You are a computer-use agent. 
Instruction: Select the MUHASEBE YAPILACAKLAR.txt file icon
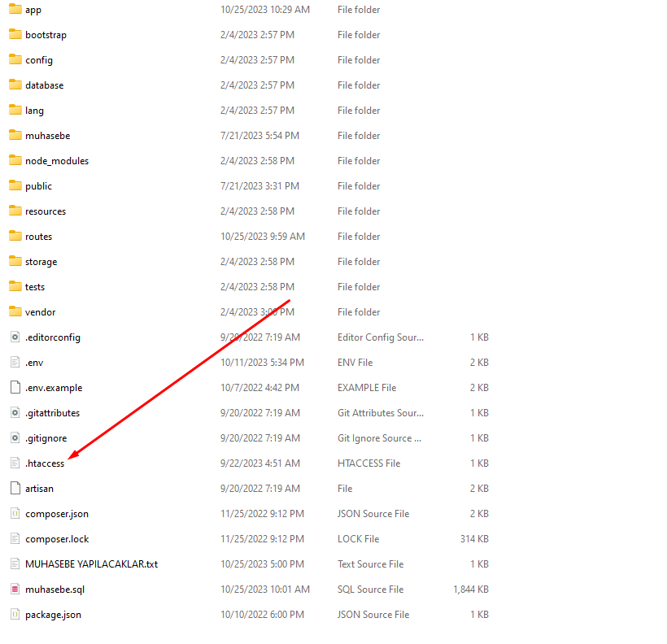point(15,563)
